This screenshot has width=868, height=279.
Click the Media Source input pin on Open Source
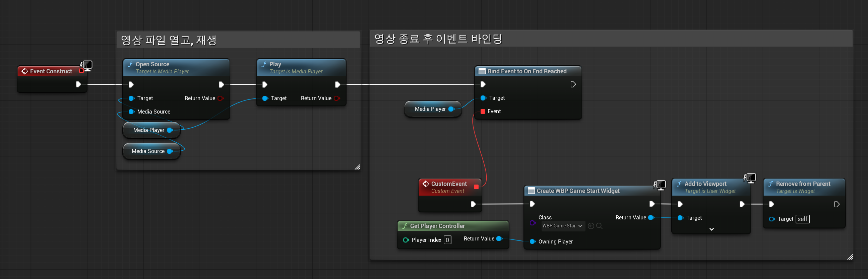click(x=131, y=112)
